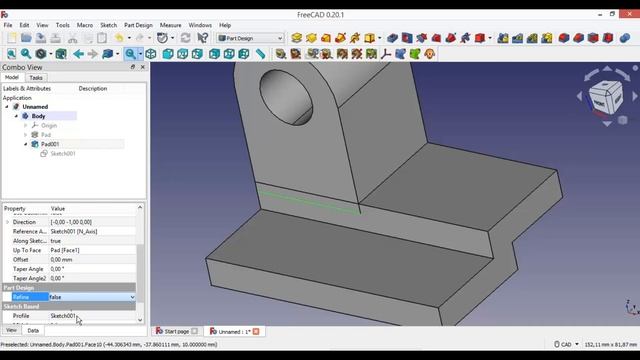
Task: Rotate view with navigation cube up arrow
Action: click(x=607, y=68)
